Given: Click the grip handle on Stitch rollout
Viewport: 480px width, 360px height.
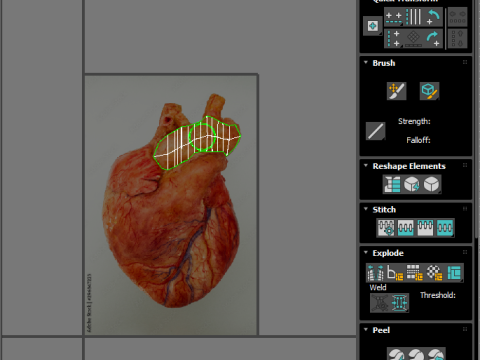Looking at the screenshot, I should coord(465,209).
